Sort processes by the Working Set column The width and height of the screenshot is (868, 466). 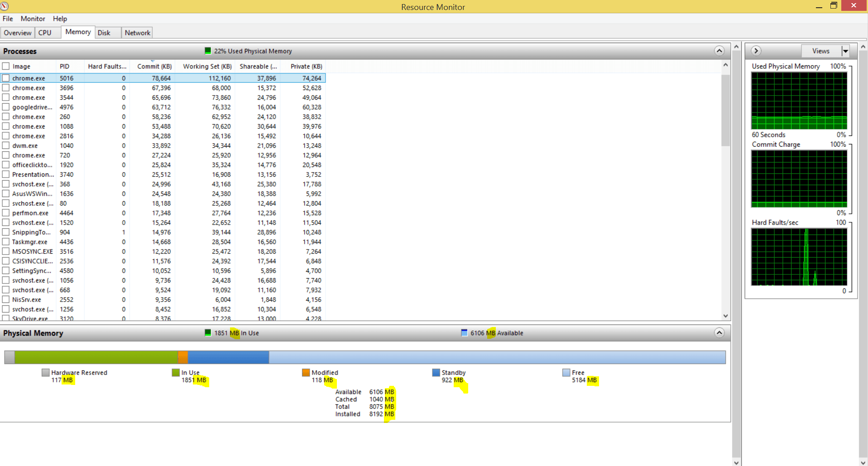point(207,66)
